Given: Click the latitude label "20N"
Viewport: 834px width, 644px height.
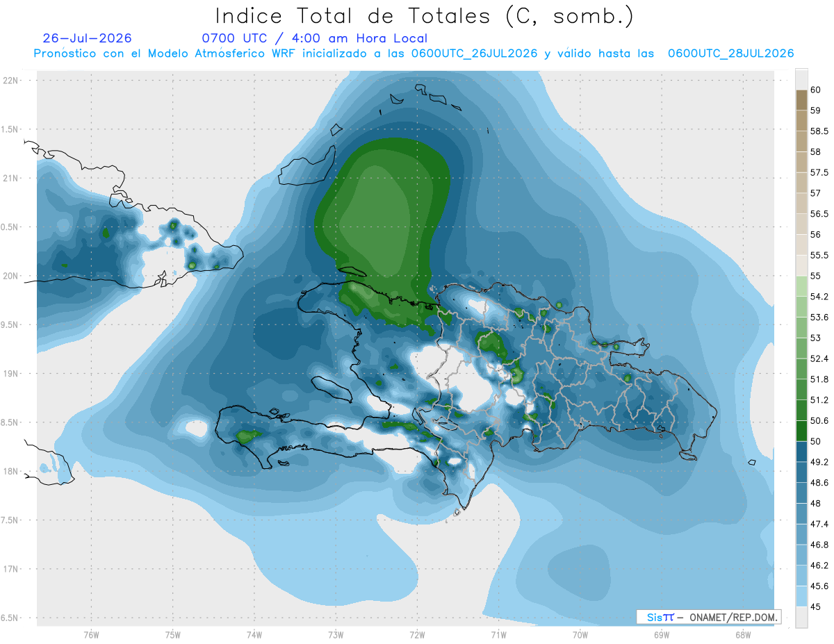Looking at the screenshot, I should [11, 276].
